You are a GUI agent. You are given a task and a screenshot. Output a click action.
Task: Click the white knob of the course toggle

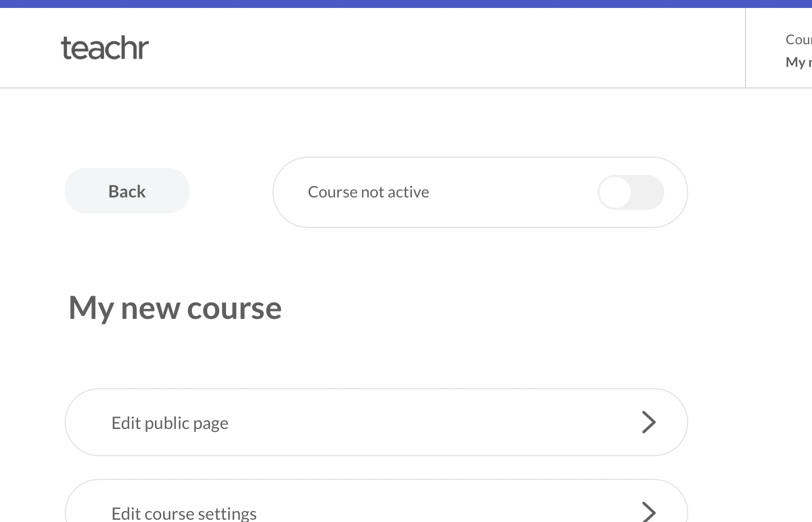[x=615, y=192]
